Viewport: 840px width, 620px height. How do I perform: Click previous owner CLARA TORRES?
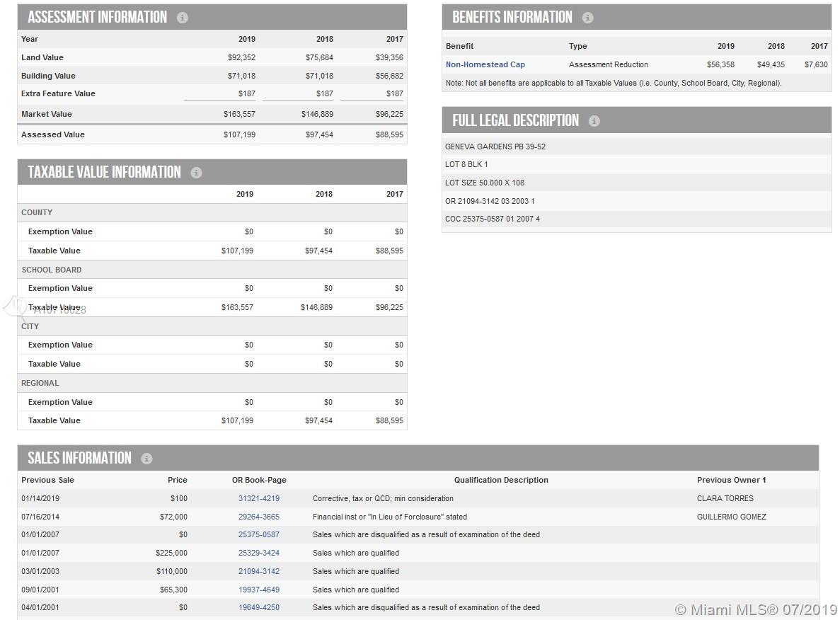click(725, 498)
